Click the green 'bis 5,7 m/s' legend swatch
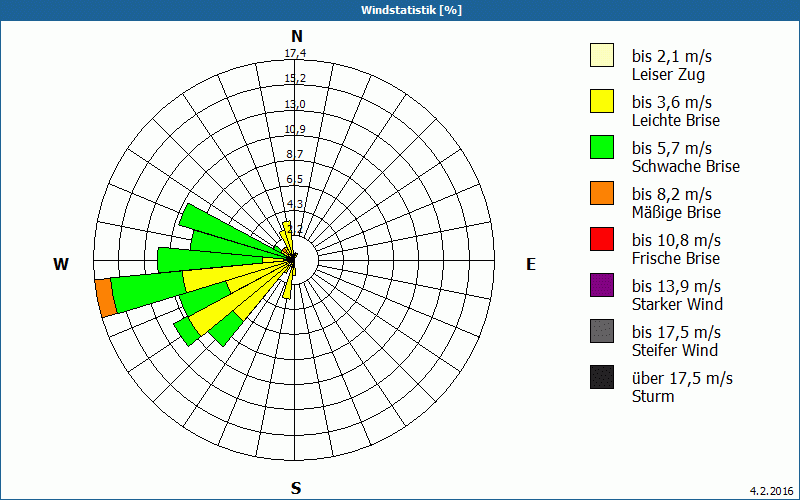800x500 pixels. point(602,147)
